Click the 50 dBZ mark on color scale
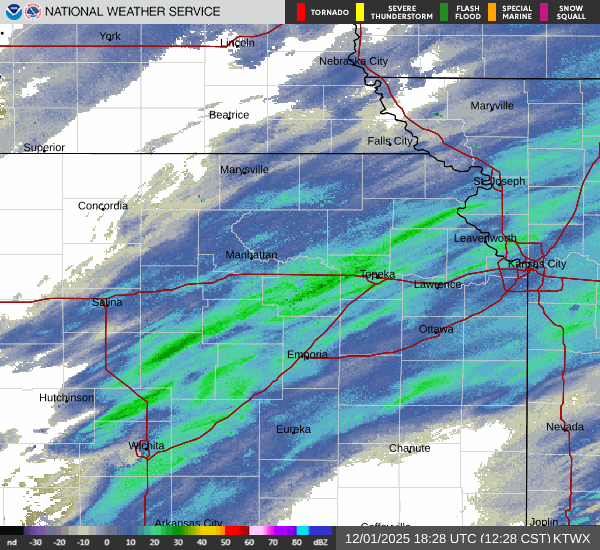Viewport: 600px width, 550px height. (225, 541)
